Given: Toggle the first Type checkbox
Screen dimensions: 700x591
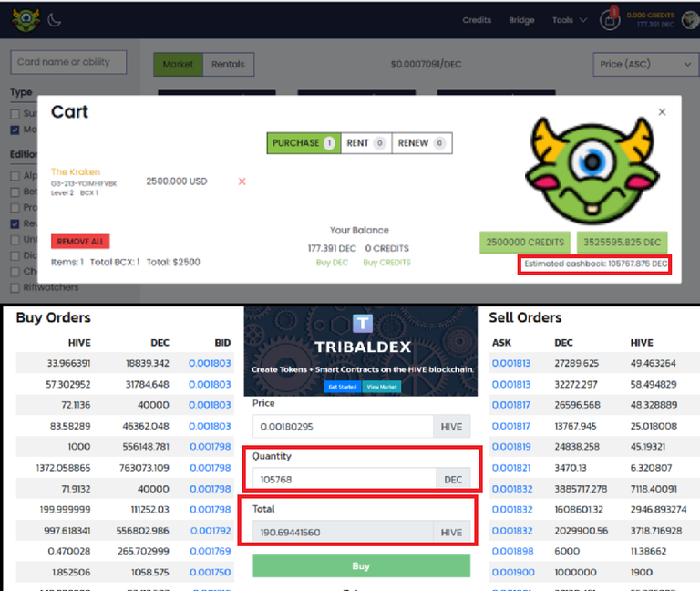Looking at the screenshot, I should pos(15,114).
